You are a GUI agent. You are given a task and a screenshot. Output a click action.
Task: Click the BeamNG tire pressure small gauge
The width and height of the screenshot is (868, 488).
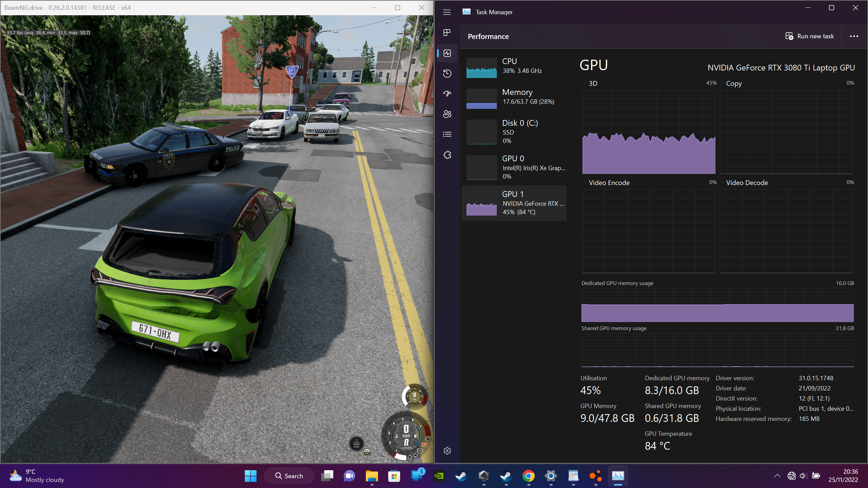click(414, 396)
